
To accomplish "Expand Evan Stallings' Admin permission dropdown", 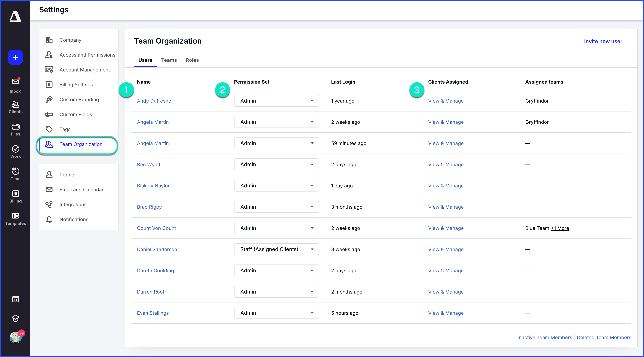I will [276, 313].
